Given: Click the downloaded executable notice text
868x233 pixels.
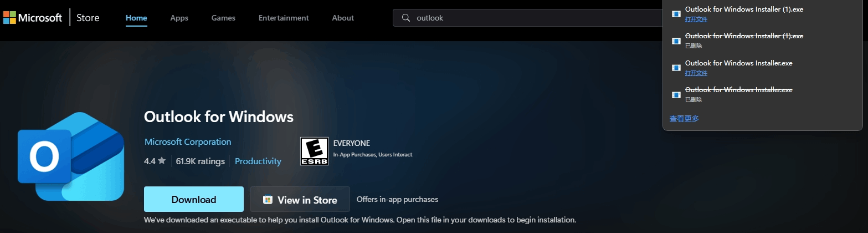Looking at the screenshot, I should [360, 220].
